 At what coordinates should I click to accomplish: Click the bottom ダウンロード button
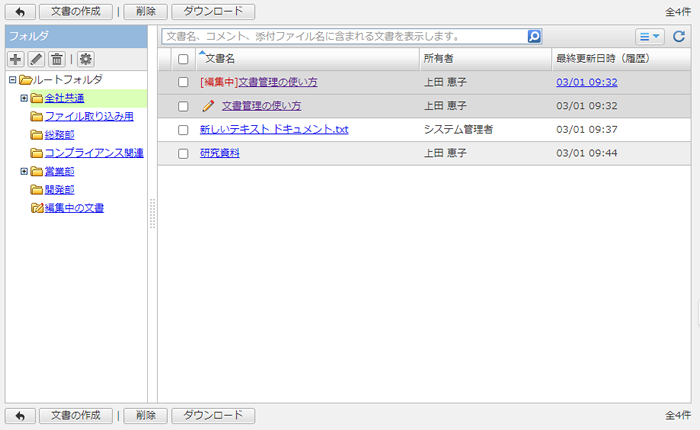[213, 416]
